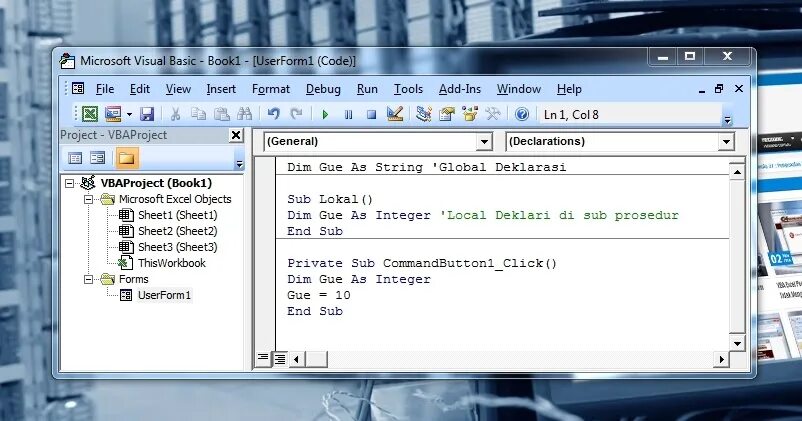Image resolution: width=802 pixels, height=421 pixels.
Task: Collapse the Microsoft Excel Objects folder
Action: (x=88, y=199)
